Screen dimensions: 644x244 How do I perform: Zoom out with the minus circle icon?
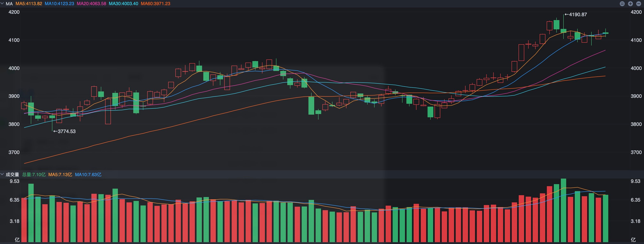coord(638,4)
